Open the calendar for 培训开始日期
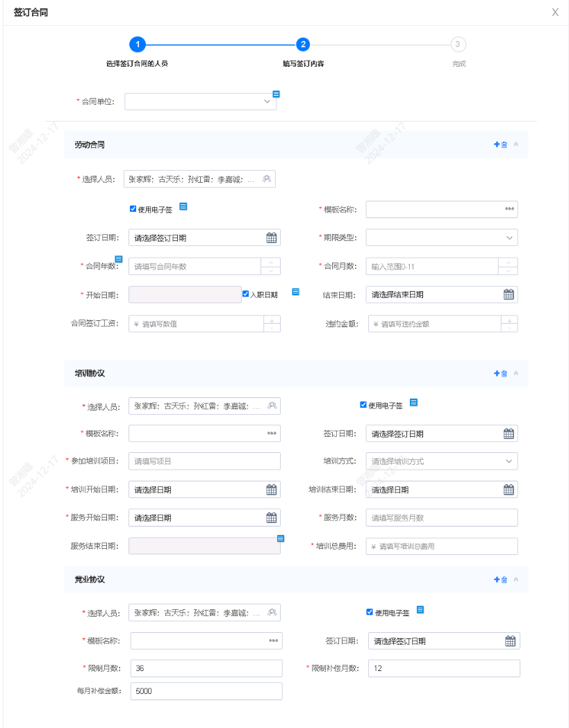 point(270,489)
